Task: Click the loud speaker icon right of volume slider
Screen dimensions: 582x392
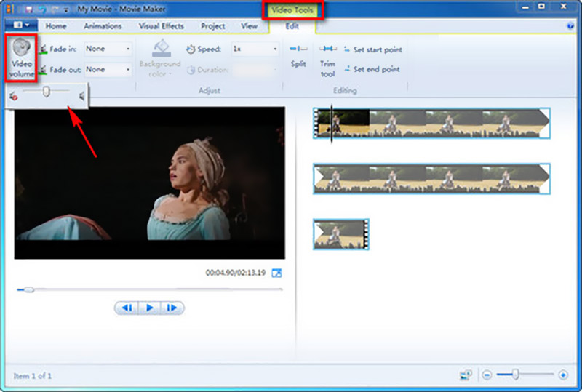Action: [x=83, y=95]
